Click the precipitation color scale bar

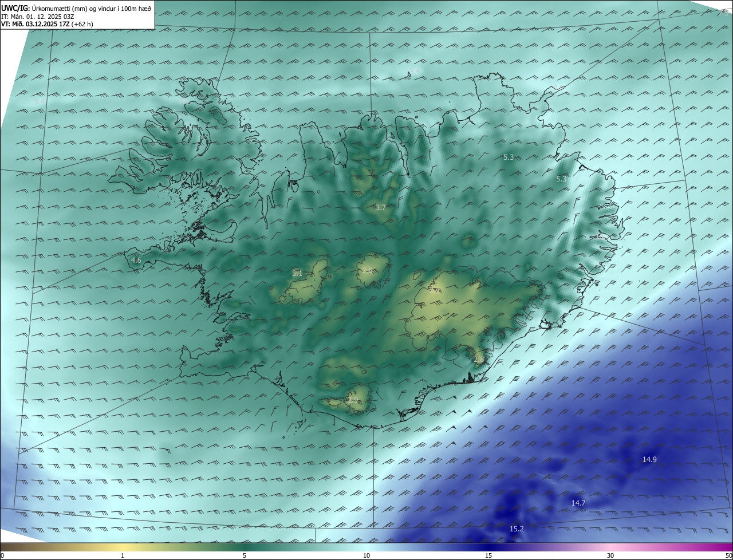[x=366, y=547]
